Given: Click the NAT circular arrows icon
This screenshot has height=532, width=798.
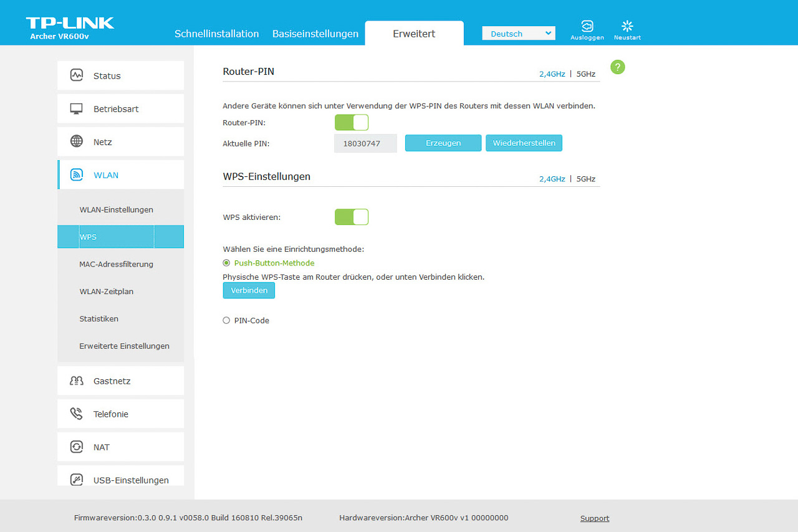Looking at the screenshot, I should tap(77, 447).
